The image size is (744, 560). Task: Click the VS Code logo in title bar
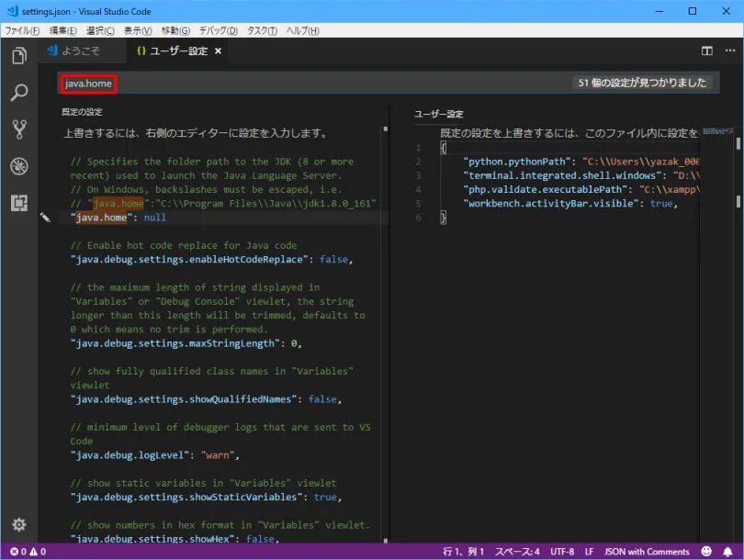point(12,11)
